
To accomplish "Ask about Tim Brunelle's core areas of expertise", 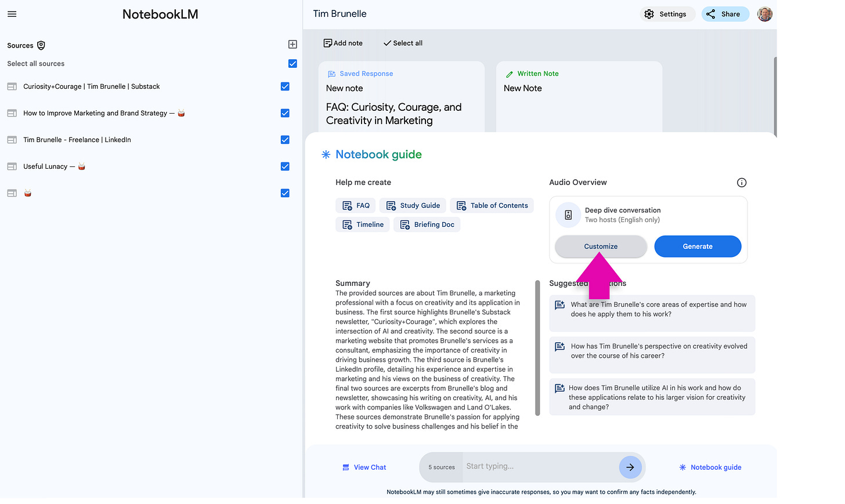I will tap(652, 313).
